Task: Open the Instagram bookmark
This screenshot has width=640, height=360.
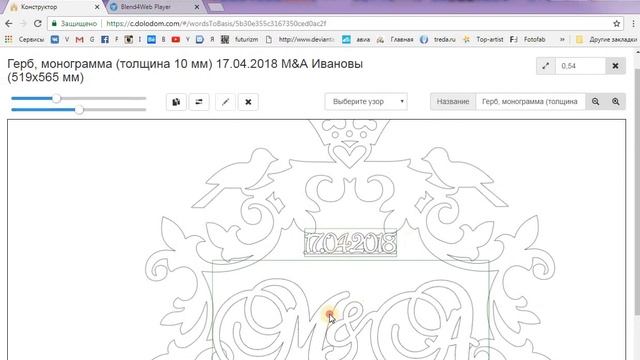Action: (129, 40)
